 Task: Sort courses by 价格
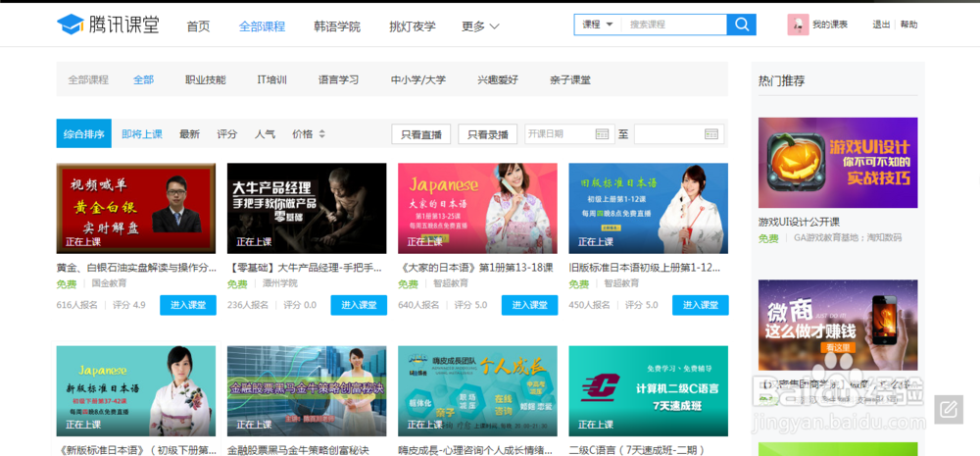[303, 134]
